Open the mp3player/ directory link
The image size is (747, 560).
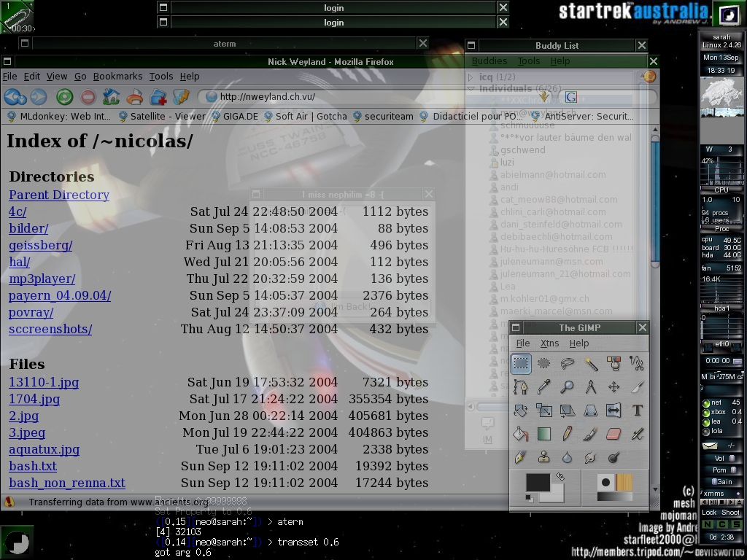tap(42, 279)
